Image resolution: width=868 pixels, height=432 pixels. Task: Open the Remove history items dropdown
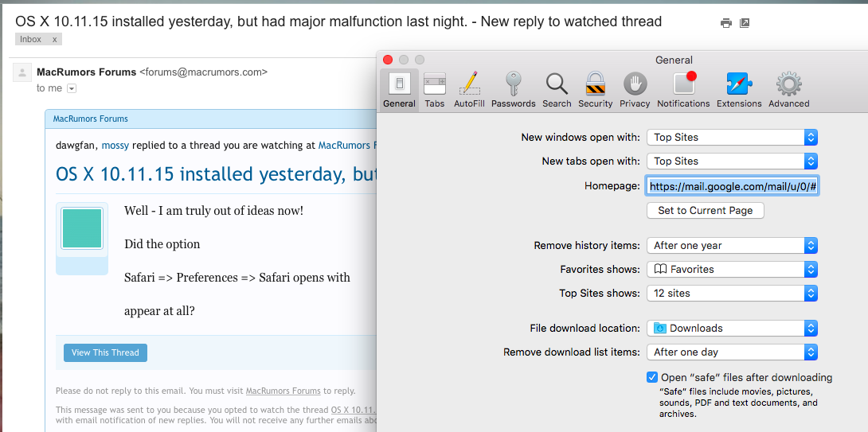click(732, 246)
